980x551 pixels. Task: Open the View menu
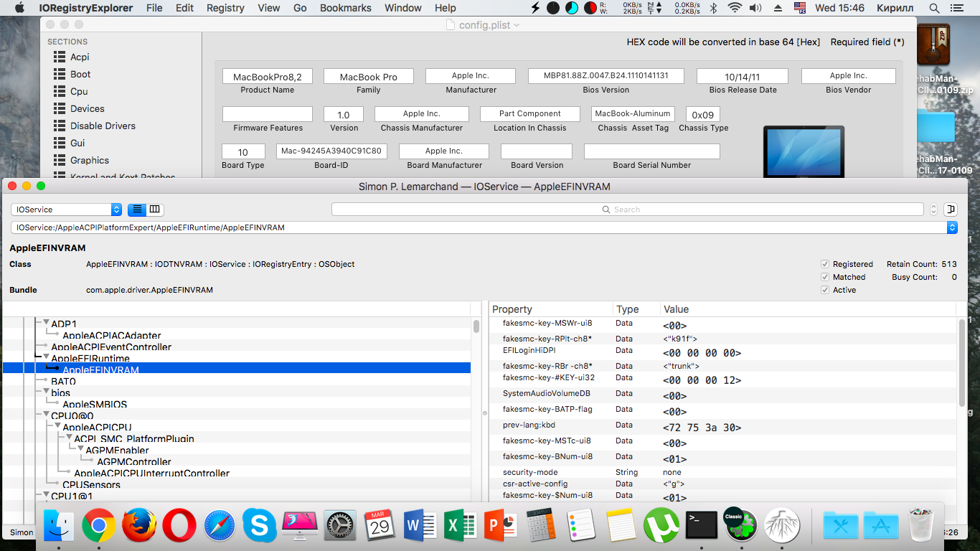click(269, 8)
